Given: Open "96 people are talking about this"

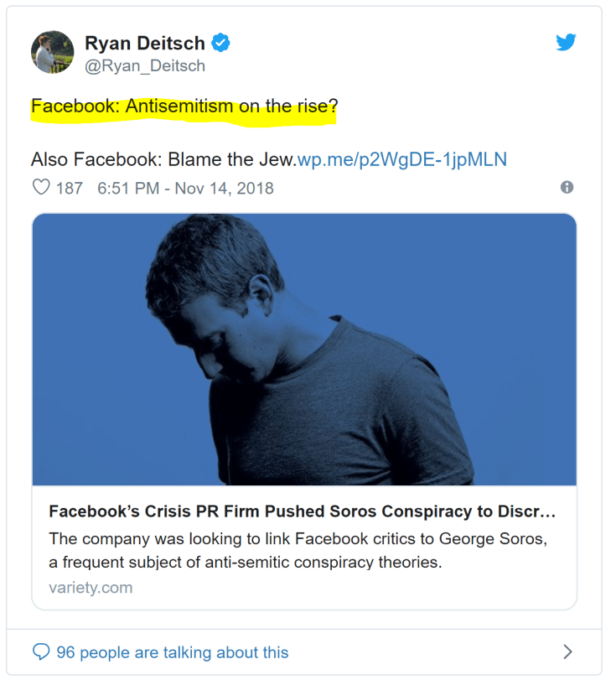Looking at the screenshot, I should point(172,652).
